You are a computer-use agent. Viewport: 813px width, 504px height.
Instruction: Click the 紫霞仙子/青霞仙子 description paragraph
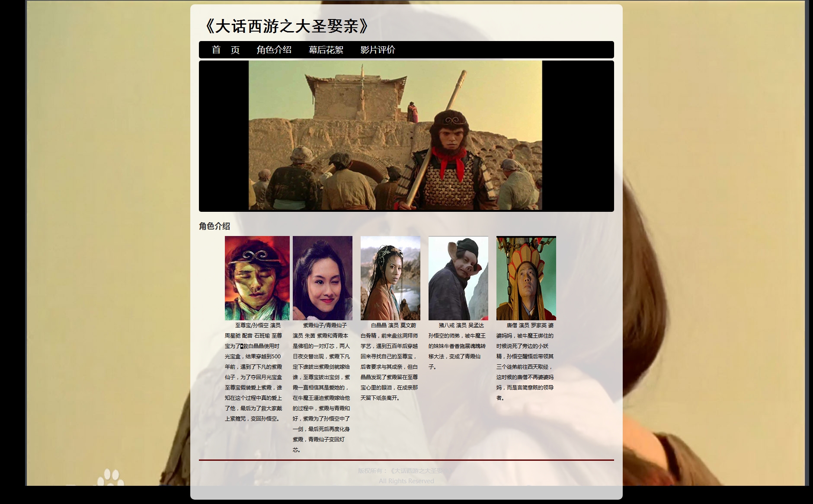(321, 387)
